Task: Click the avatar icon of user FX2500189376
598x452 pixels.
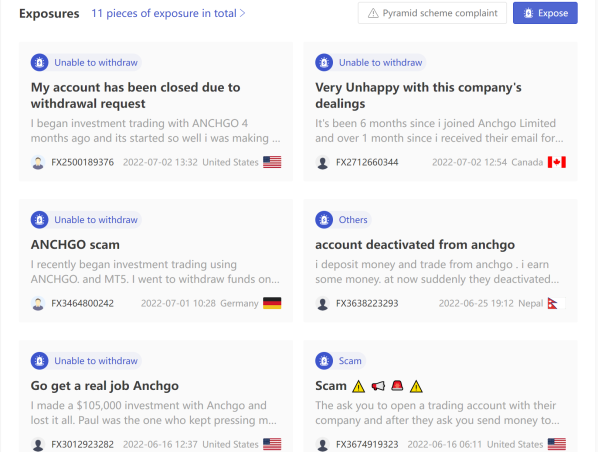Action: [38, 162]
